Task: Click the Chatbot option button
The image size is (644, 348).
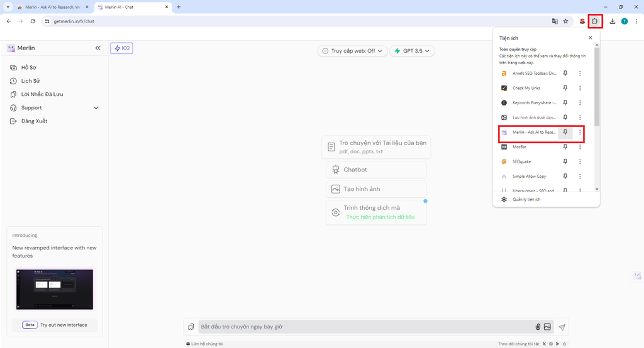Action: pyautogui.click(x=376, y=170)
